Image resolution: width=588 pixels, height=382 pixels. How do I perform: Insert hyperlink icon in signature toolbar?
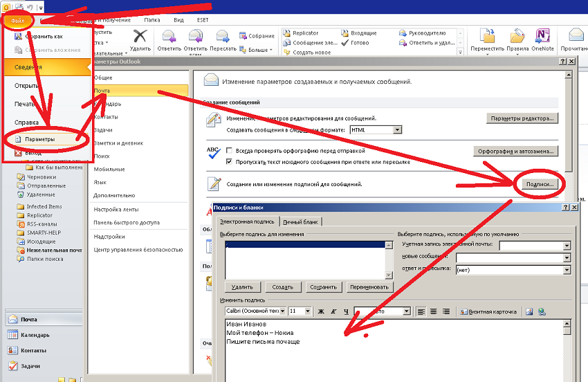coord(542,311)
